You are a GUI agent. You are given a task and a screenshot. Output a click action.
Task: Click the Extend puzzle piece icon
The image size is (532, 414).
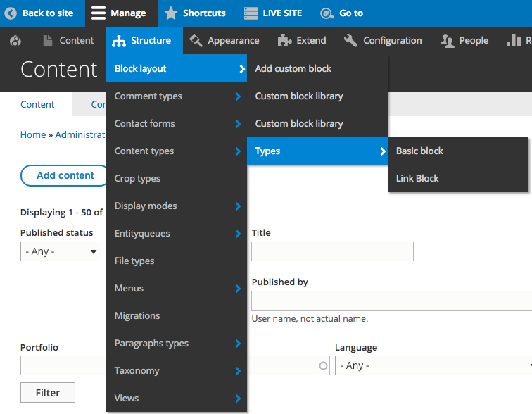tap(284, 40)
